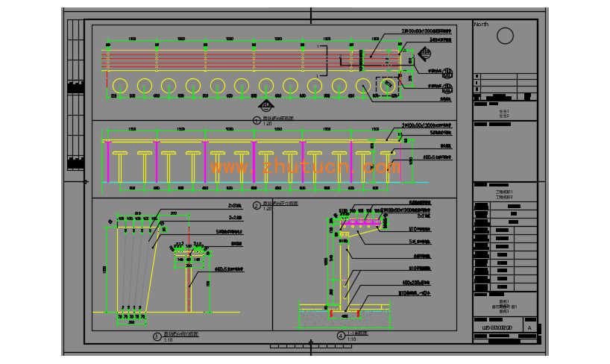This screenshot has width=610, height=364.
Task: Select the triangular elevation marker below the plan view
Action: 266,106
